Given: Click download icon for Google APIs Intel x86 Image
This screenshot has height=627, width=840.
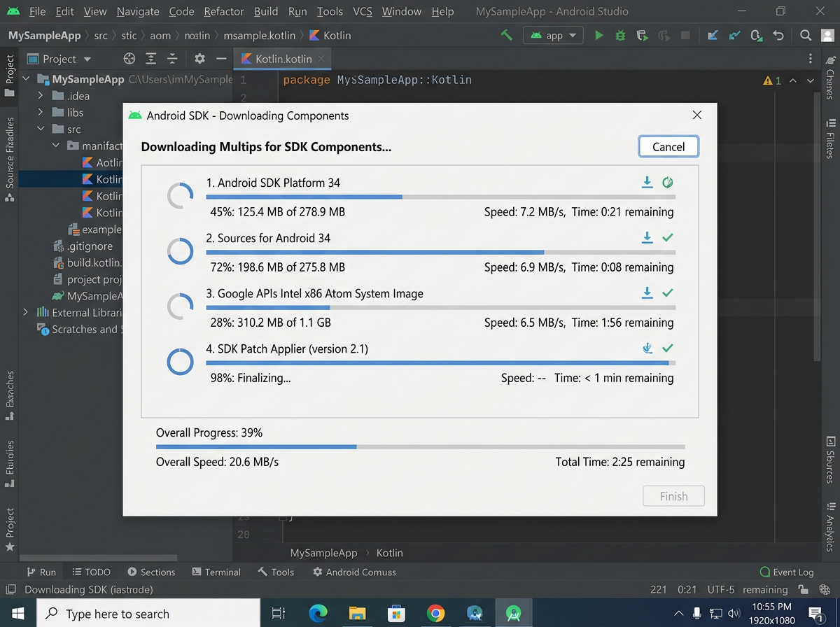Looking at the screenshot, I should click(x=647, y=293).
